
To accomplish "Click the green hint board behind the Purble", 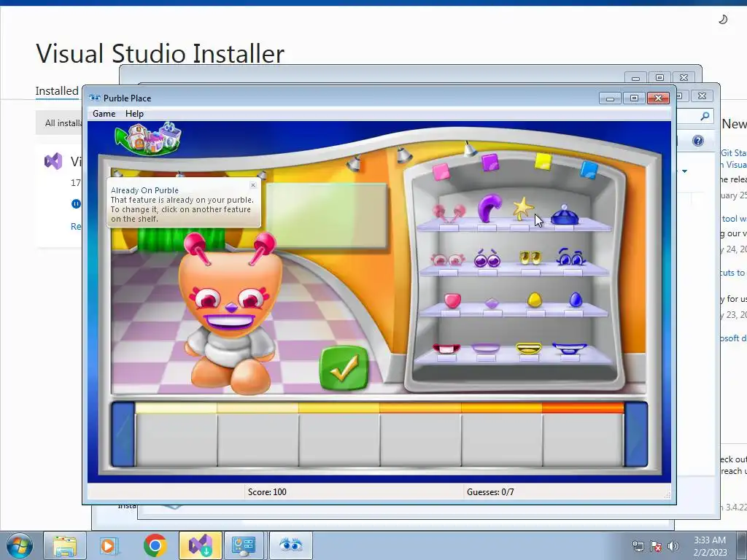I will pos(326,216).
